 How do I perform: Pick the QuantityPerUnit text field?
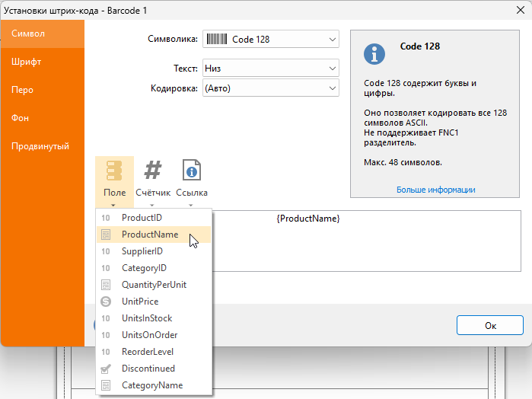[154, 285]
